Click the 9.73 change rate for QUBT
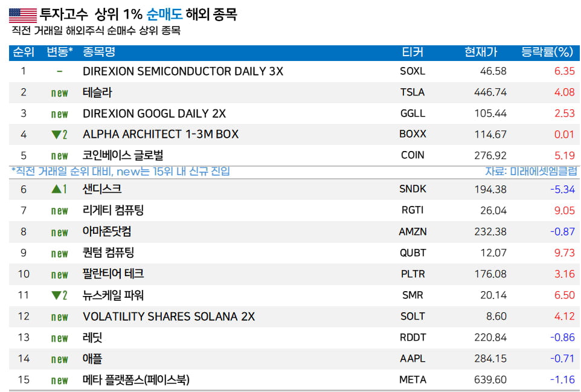Image resolution: width=581 pixels, height=392 pixels. (x=564, y=253)
